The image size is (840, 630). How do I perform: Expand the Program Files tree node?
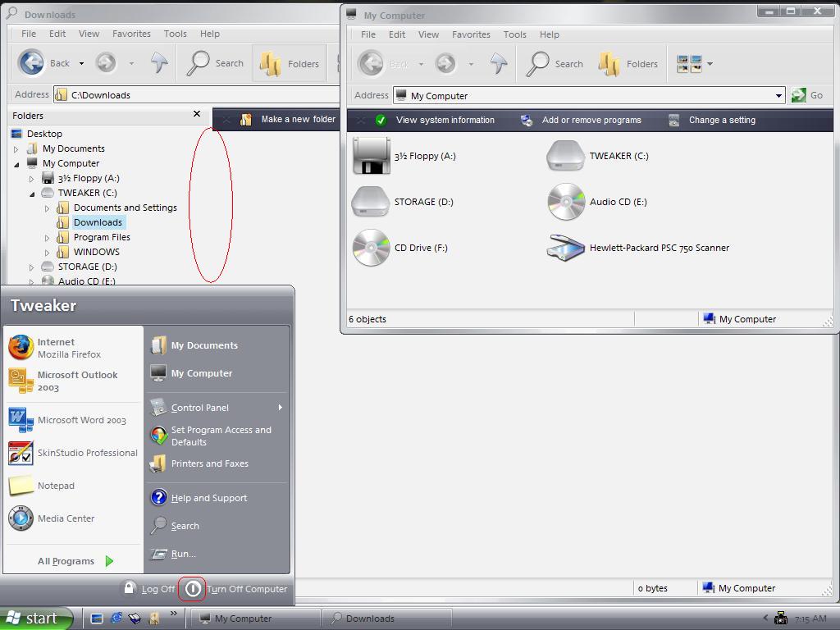pos(48,237)
